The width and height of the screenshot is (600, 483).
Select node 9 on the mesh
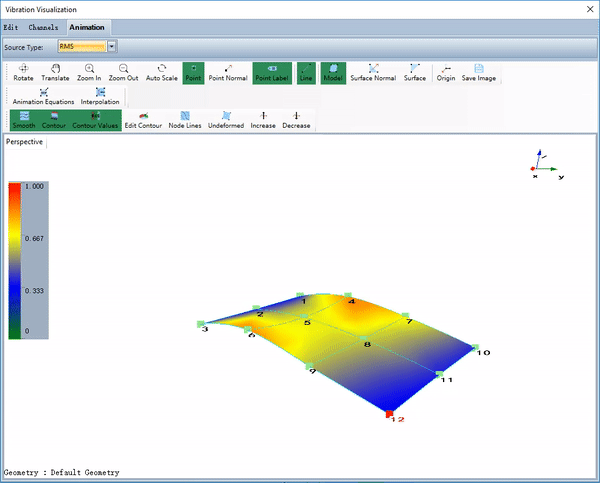click(309, 367)
